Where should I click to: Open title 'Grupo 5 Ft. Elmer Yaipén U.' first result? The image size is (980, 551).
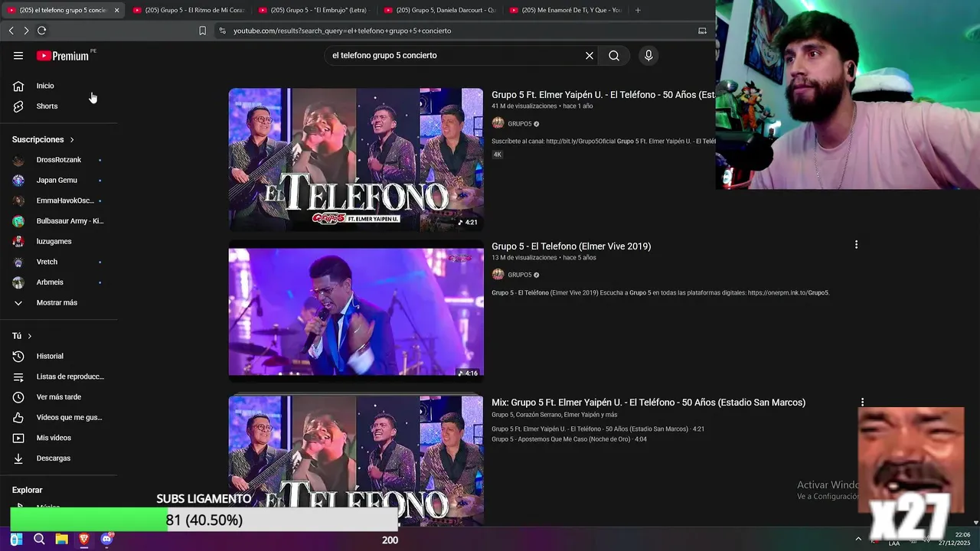click(603, 95)
